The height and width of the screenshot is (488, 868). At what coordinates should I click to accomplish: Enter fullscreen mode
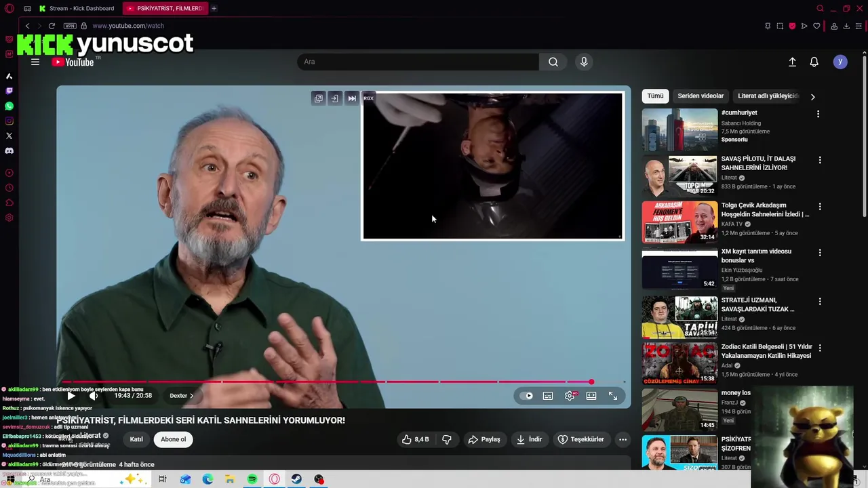click(613, 396)
